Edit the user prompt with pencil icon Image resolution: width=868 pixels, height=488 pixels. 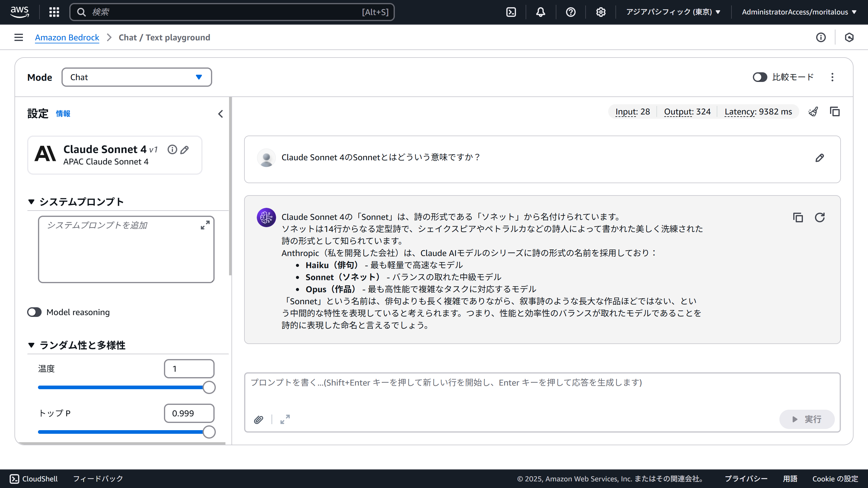click(x=820, y=158)
